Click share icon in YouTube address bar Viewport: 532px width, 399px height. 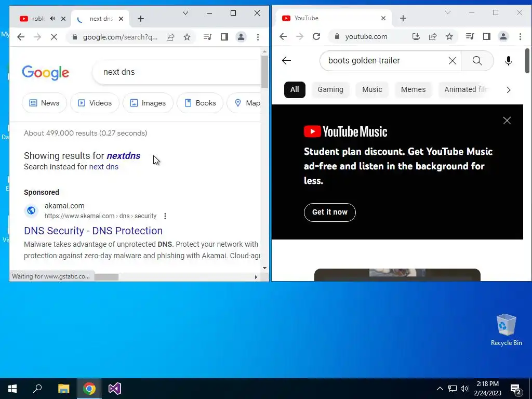[x=433, y=37]
